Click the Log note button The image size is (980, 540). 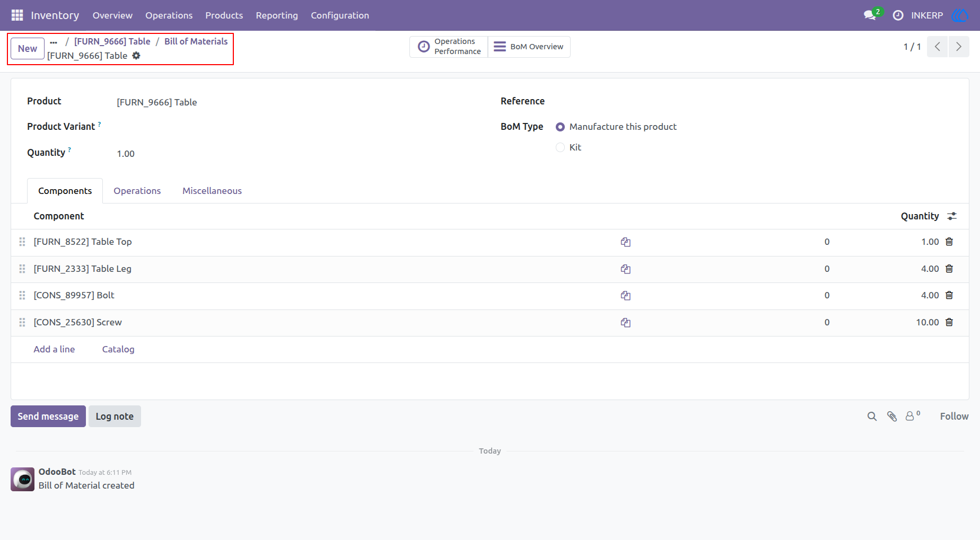[115, 417]
